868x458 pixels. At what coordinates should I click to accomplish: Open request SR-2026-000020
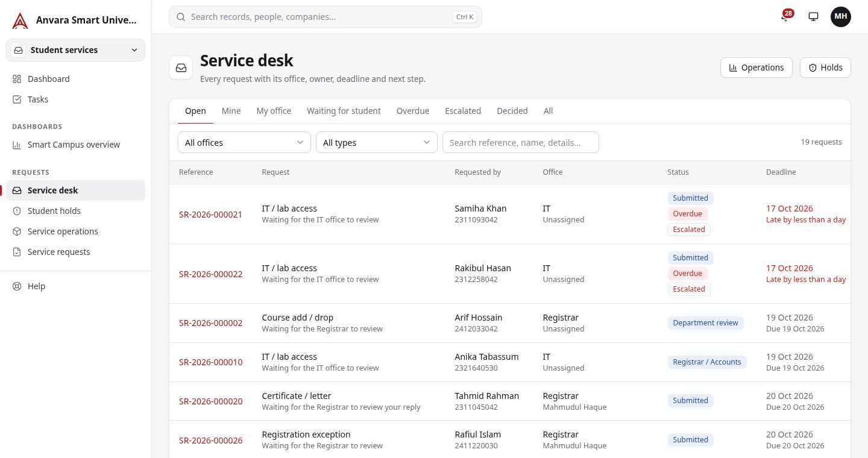pos(210,401)
